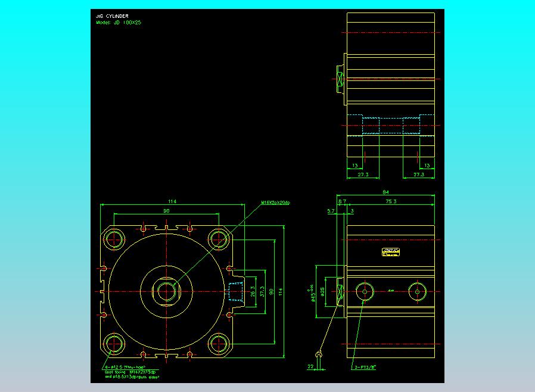Click the 84 overall length dimension
This screenshot has width=535, height=392.
click(385, 192)
